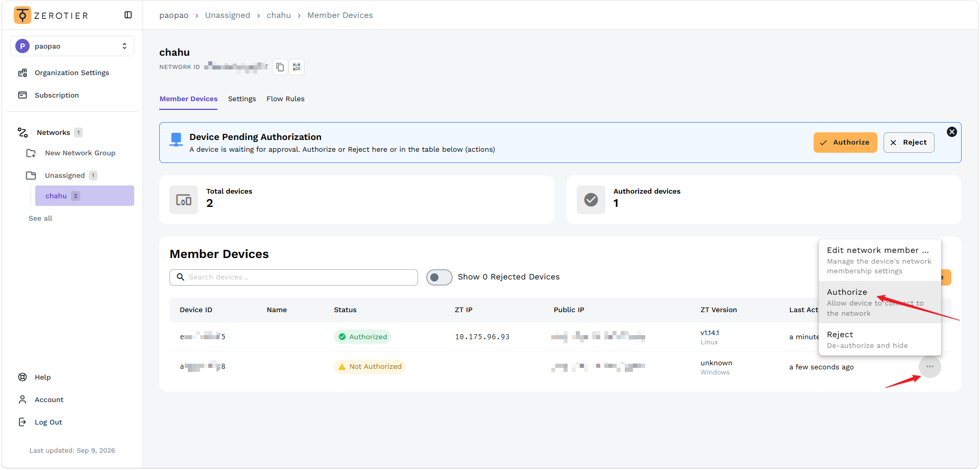This screenshot has height=470, width=980.
Task: Sort by ZT Version column header
Action: pyautogui.click(x=719, y=310)
